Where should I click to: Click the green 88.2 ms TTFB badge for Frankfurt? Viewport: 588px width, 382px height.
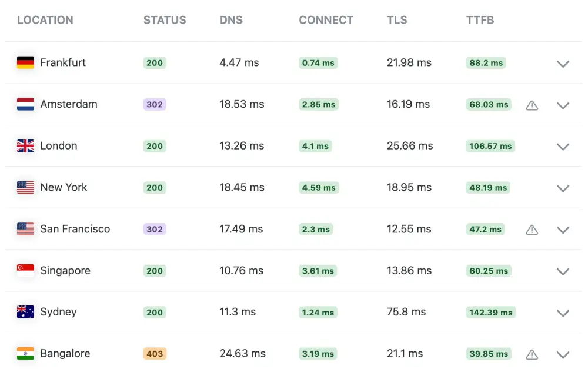point(486,63)
